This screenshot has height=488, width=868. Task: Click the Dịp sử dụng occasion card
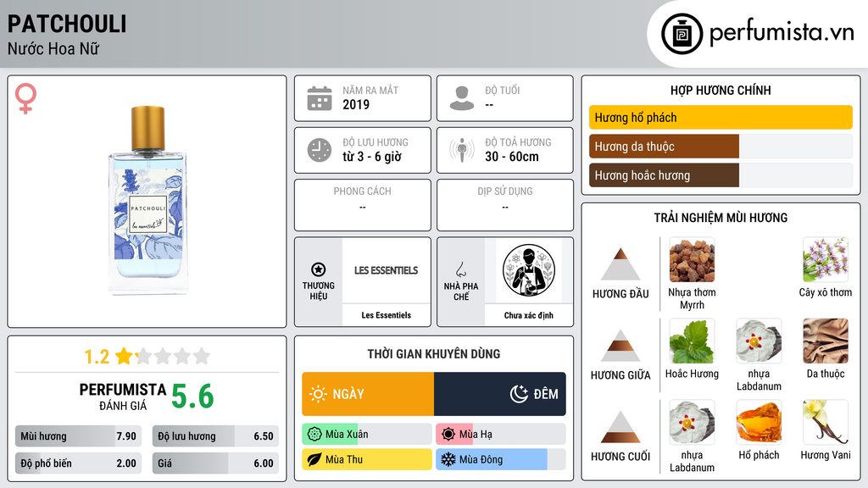pyautogui.click(x=505, y=205)
